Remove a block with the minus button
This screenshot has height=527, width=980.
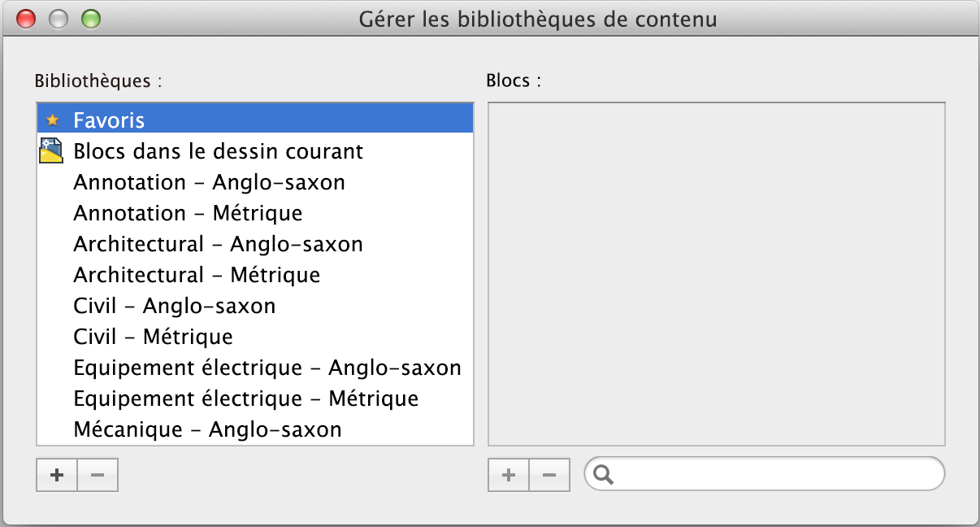[x=549, y=476]
